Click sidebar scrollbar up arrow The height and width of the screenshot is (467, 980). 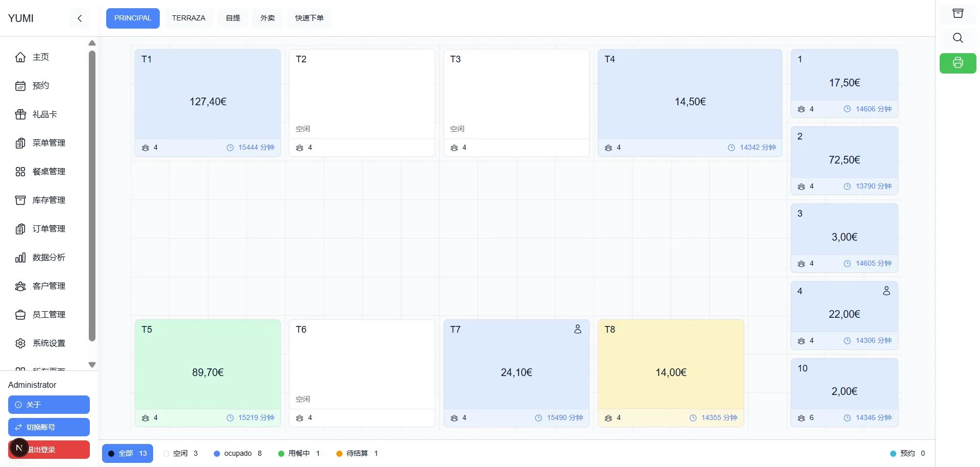(x=92, y=43)
